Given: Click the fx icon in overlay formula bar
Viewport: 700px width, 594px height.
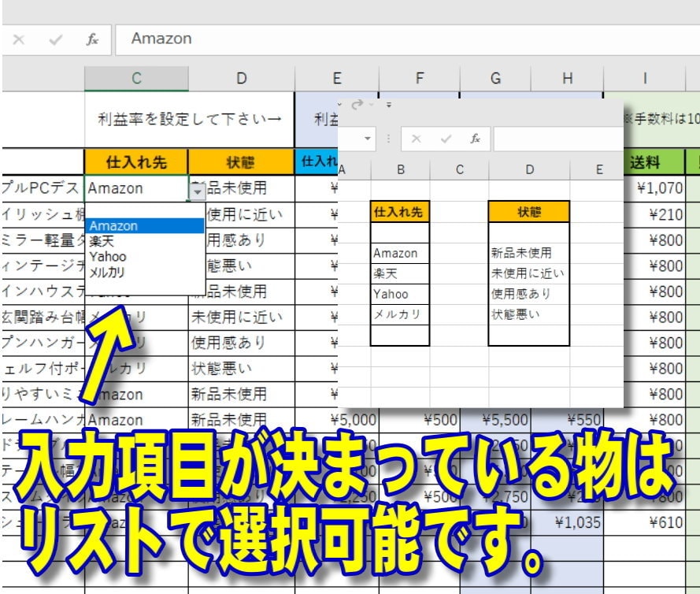Looking at the screenshot, I should pyautogui.click(x=475, y=139).
